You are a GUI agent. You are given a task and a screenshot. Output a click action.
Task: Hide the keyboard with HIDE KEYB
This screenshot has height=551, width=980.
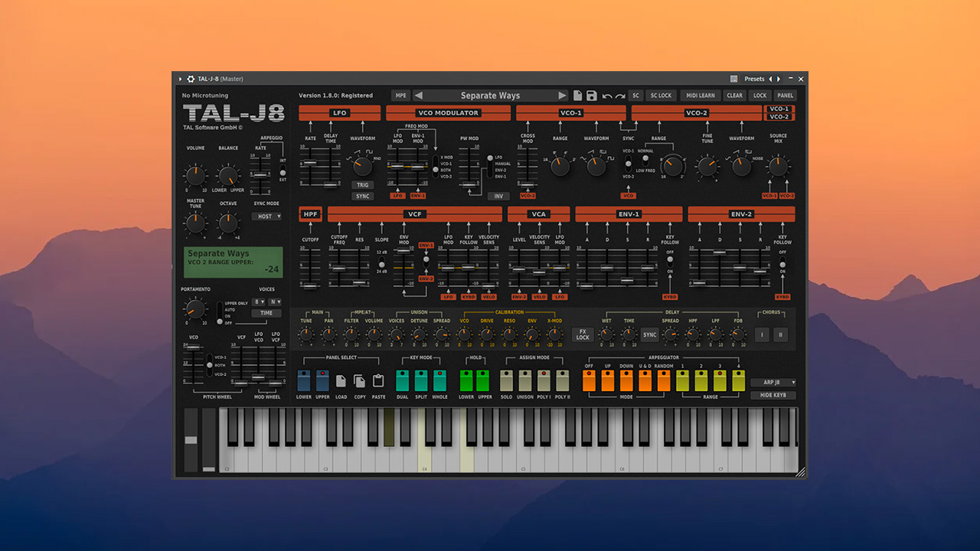click(x=773, y=395)
